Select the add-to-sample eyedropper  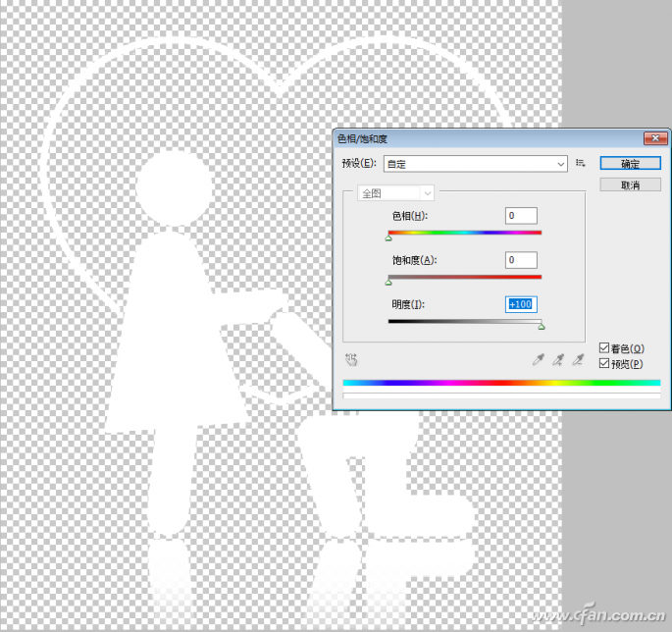(558, 359)
